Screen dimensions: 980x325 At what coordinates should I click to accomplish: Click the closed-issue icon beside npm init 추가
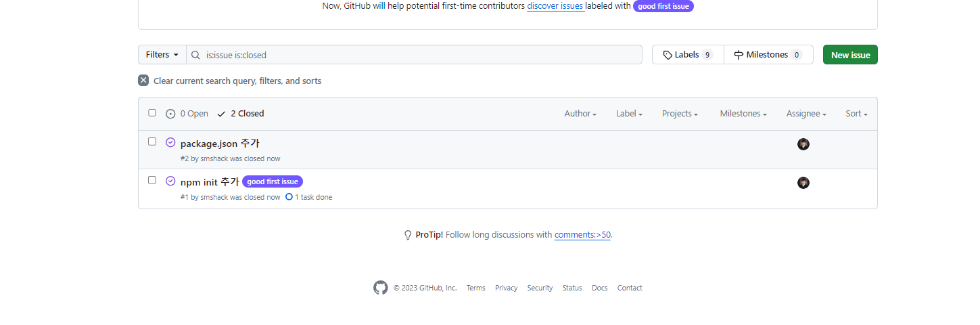170,181
